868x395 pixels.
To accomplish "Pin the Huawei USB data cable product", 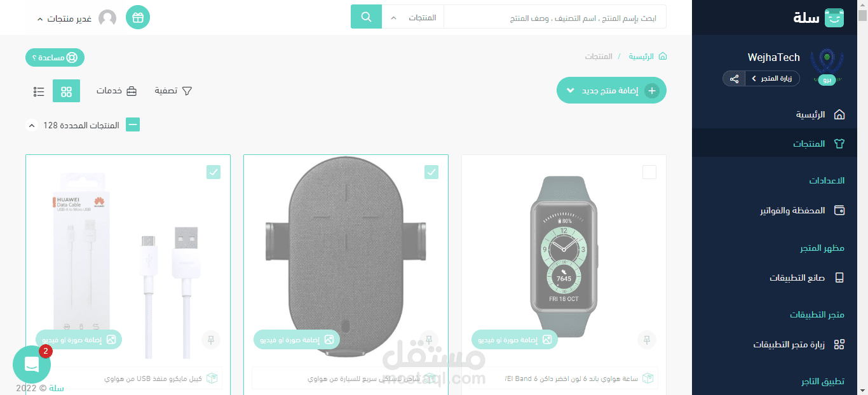I will coord(211,340).
